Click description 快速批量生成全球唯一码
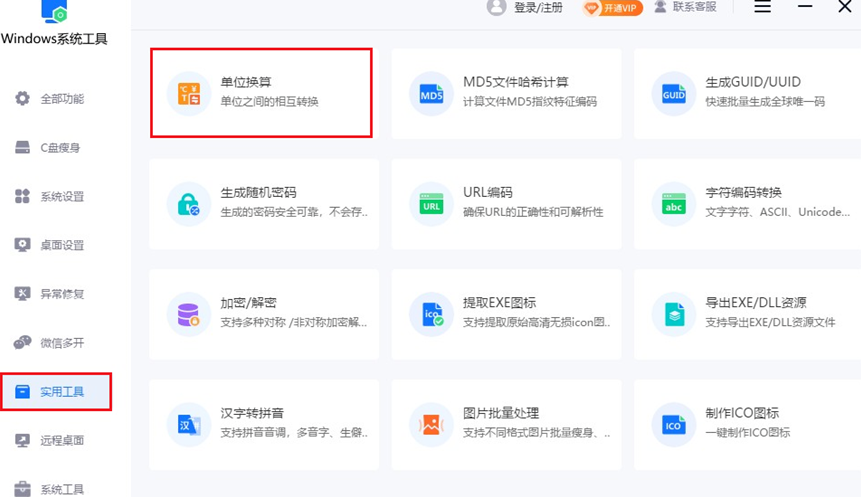 tap(765, 102)
